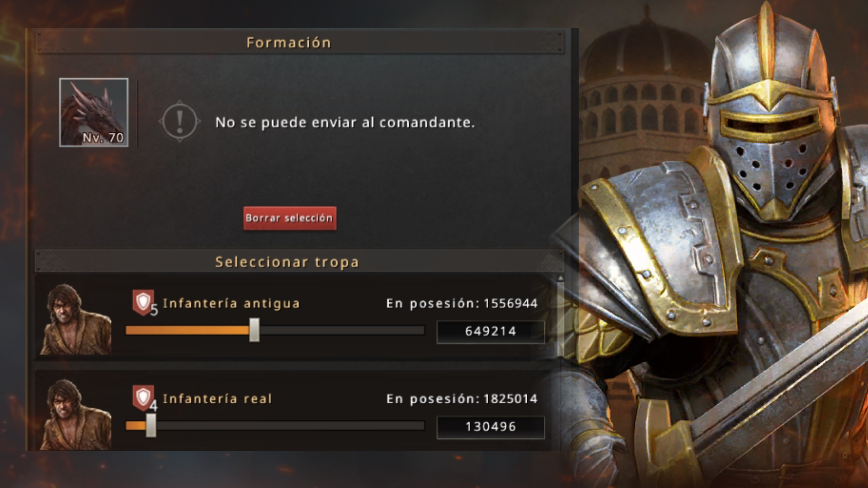The width and height of the screenshot is (868, 488).
Task: Click the exclamation warning icon
Action: [179, 122]
